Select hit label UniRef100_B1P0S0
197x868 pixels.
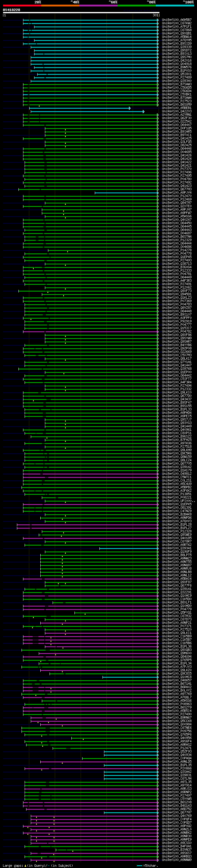pyautogui.click(x=177, y=71)
